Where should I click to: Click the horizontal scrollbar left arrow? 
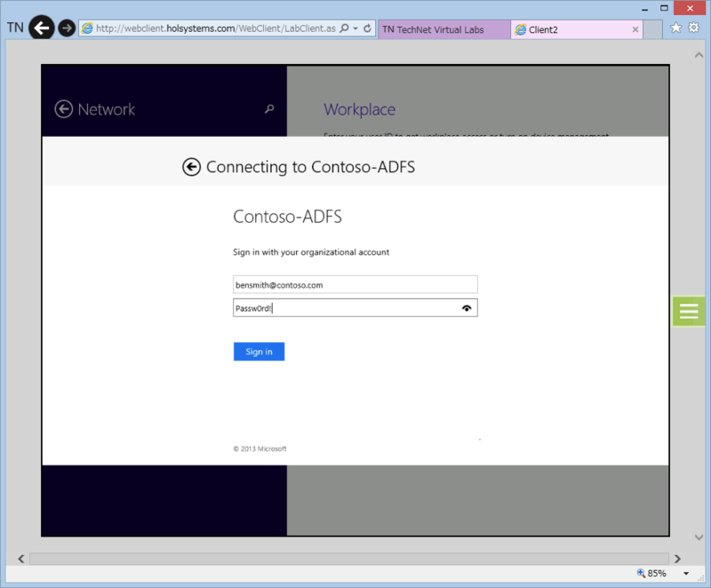pyautogui.click(x=20, y=559)
